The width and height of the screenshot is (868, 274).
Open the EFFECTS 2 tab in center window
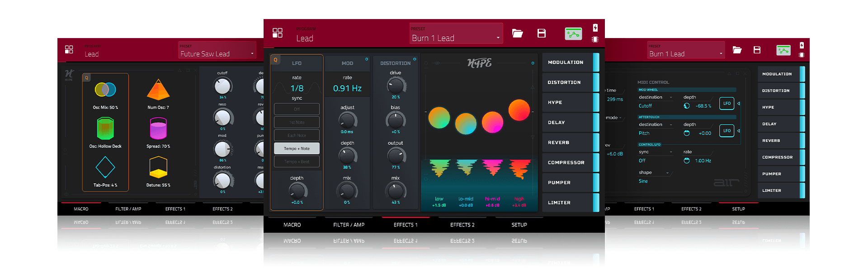(462, 225)
